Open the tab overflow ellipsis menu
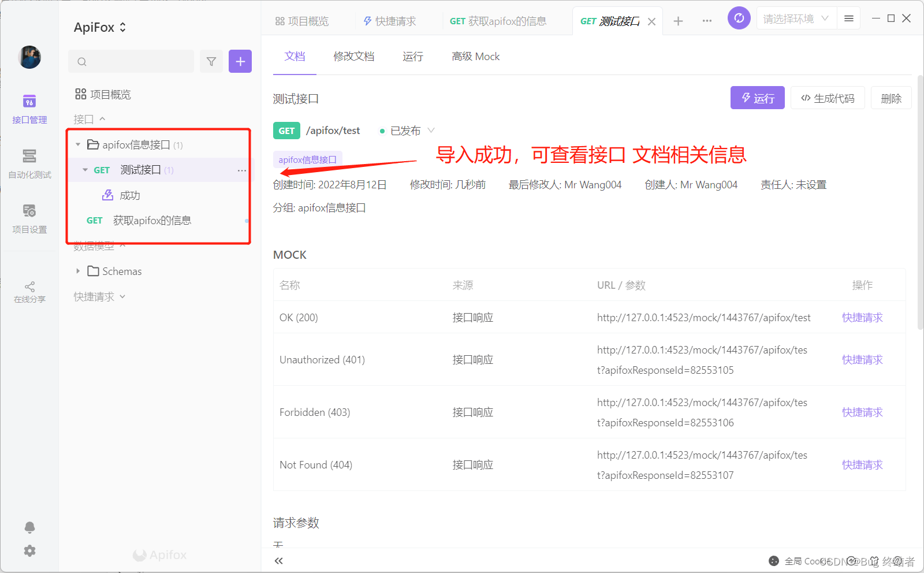The width and height of the screenshot is (924, 573). [707, 21]
